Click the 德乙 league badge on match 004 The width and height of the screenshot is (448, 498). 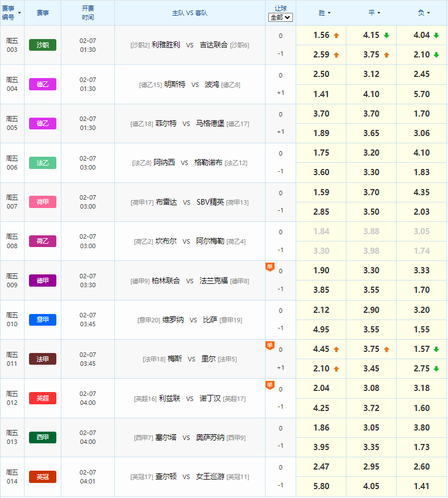[x=42, y=84]
